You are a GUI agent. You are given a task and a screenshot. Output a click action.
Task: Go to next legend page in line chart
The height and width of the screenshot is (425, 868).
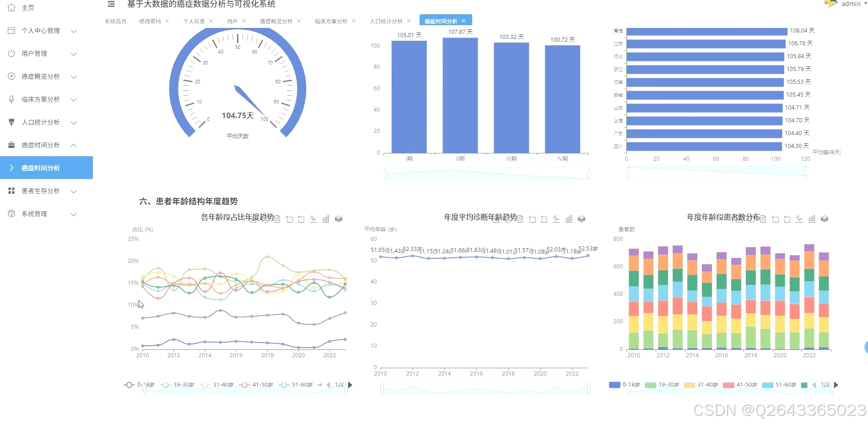tap(350, 385)
